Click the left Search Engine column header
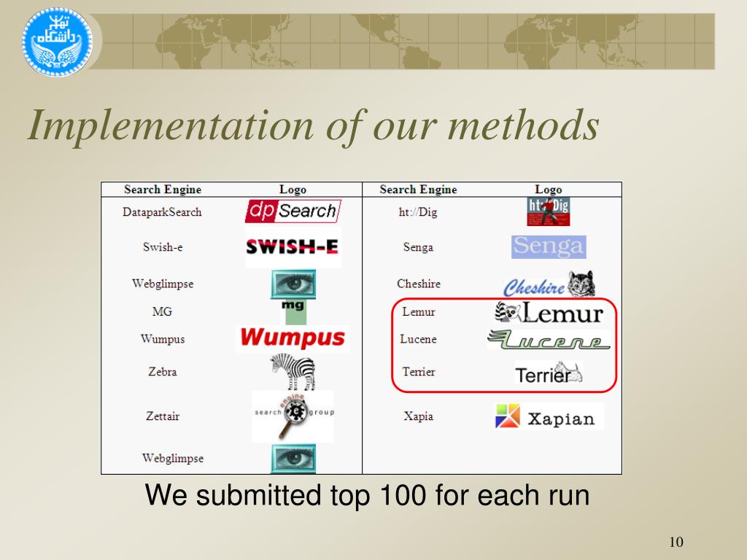The width and height of the screenshot is (747, 560). (x=163, y=190)
